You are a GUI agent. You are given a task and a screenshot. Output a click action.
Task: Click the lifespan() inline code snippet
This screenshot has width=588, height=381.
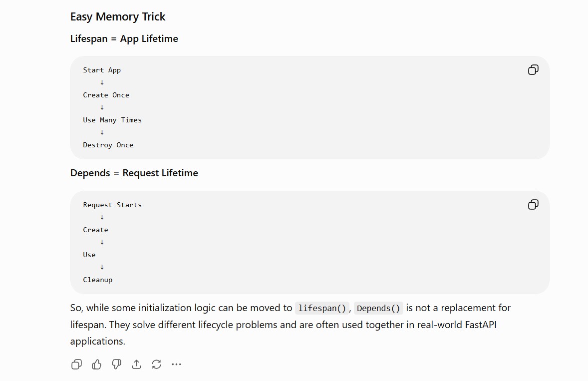coord(322,308)
